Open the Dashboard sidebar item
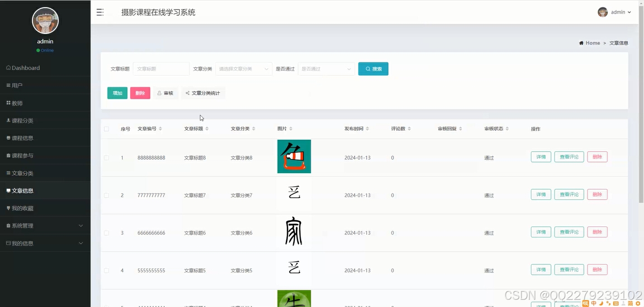The height and width of the screenshot is (307, 644). [x=25, y=68]
